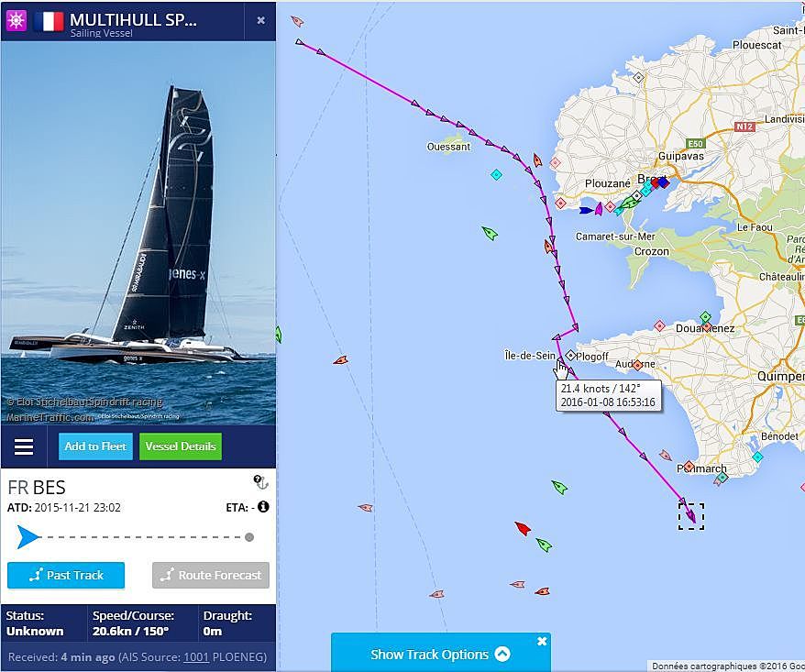805x672 pixels.
Task: Close the vessel info panel
Action: (x=260, y=20)
